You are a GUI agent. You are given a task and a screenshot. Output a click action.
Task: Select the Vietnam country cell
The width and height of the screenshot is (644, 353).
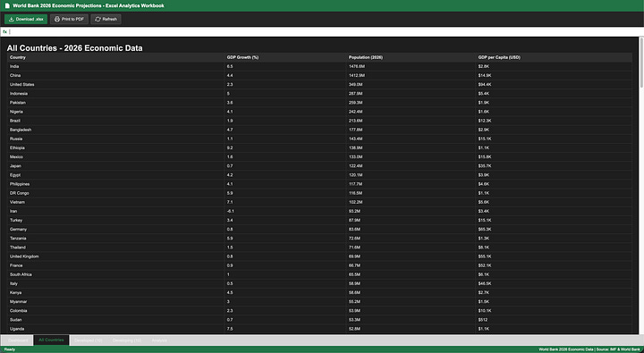[115, 202]
